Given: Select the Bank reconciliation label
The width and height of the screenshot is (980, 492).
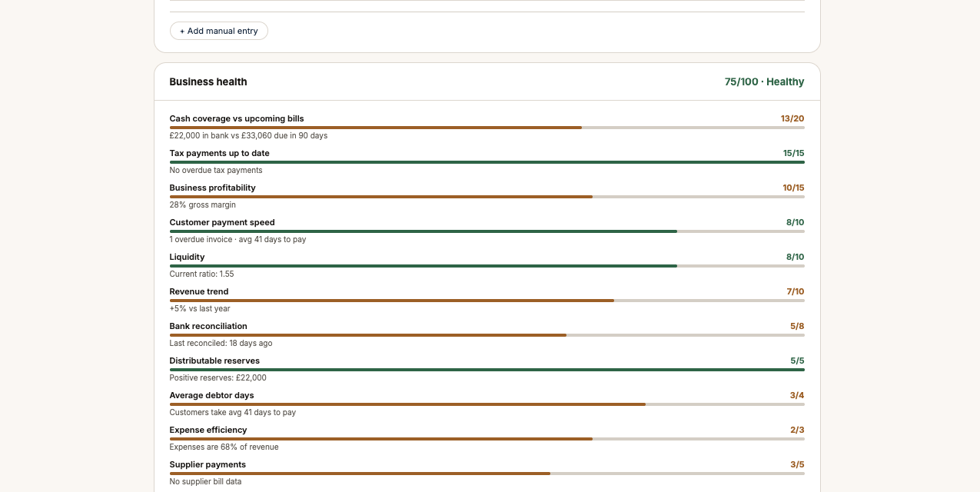Looking at the screenshot, I should coord(208,326).
